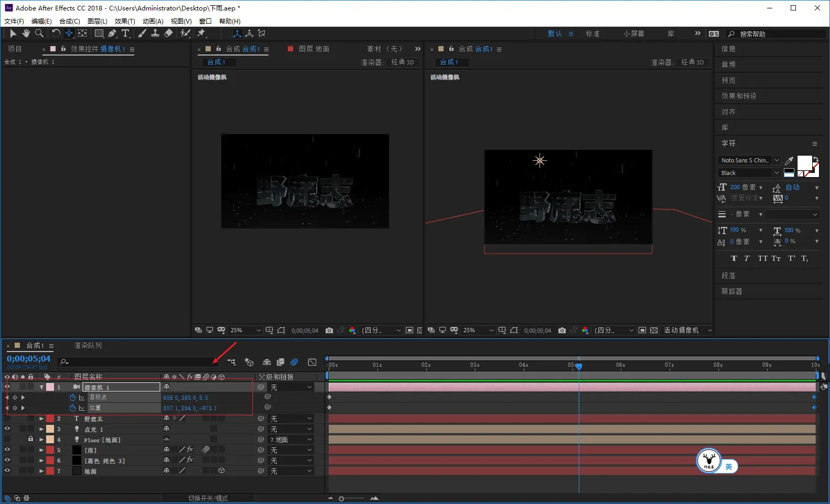Select the Hand tool
The height and width of the screenshot is (504, 830).
pos(26,34)
